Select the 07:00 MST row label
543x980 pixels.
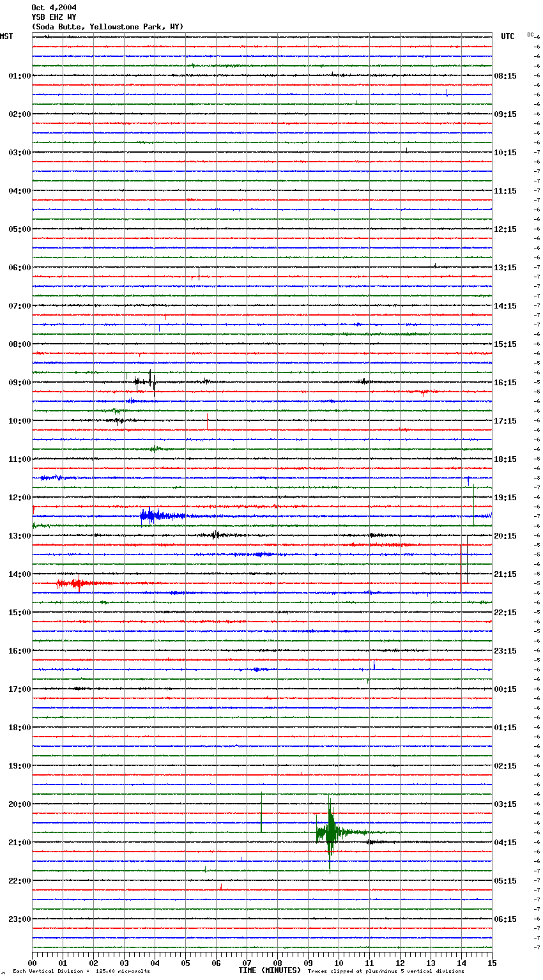coord(19,306)
